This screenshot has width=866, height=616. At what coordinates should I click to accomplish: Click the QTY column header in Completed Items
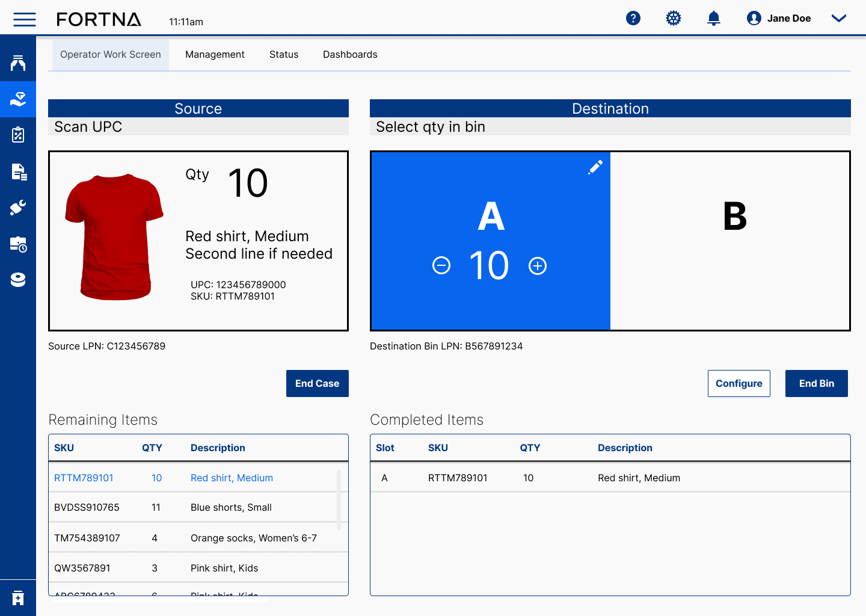(530, 448)
